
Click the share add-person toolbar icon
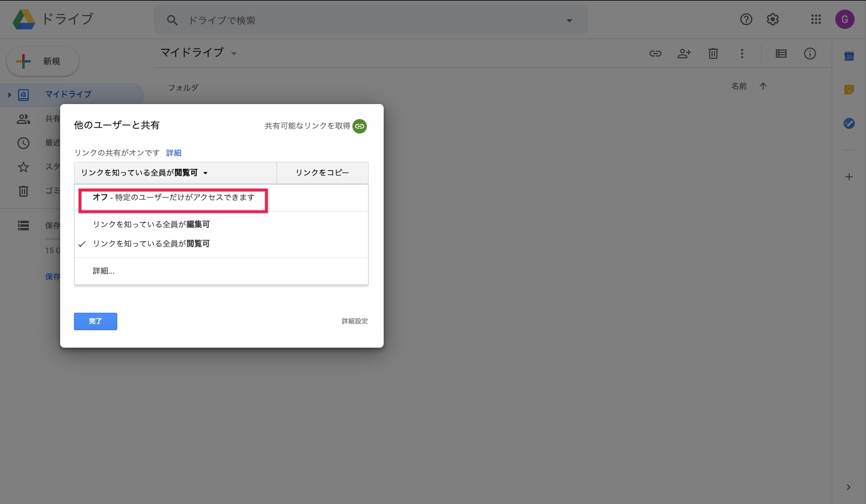pyautogui.click(x=684, y=54)
